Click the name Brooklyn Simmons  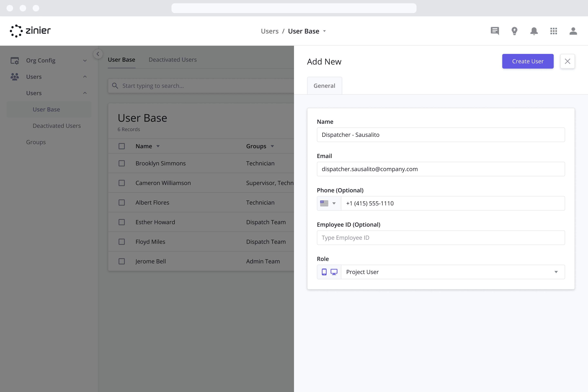coord(160,163)
